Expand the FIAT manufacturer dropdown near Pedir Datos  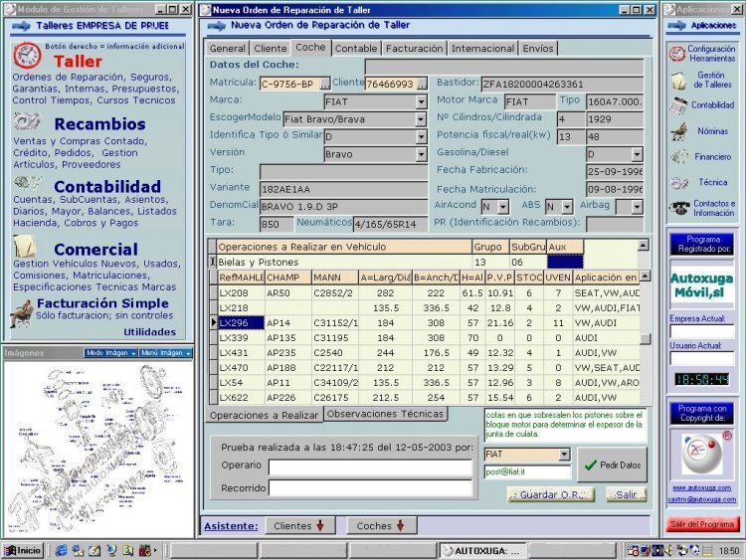pyautogui.click(x=564, y=455)
